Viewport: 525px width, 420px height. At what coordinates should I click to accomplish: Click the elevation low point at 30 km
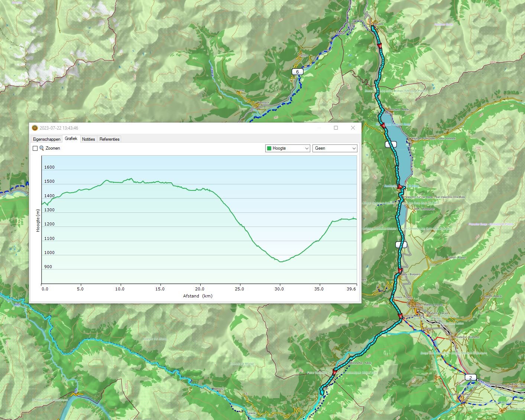coord(281,261)
